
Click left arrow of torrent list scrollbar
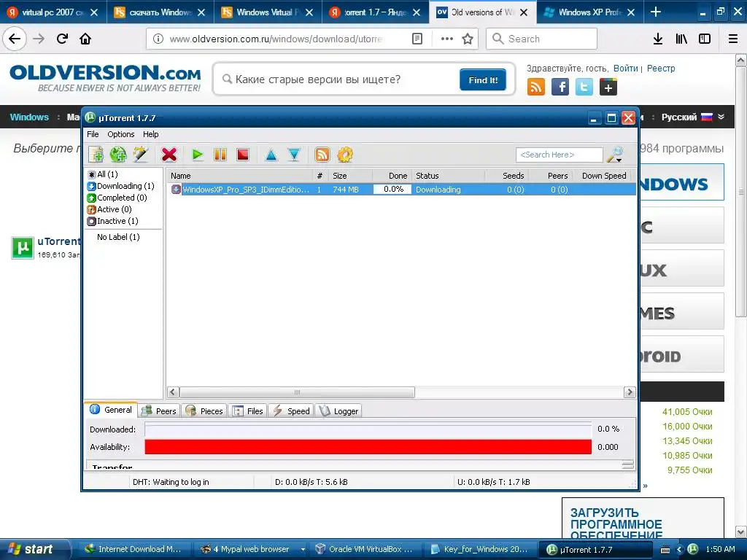174,392
